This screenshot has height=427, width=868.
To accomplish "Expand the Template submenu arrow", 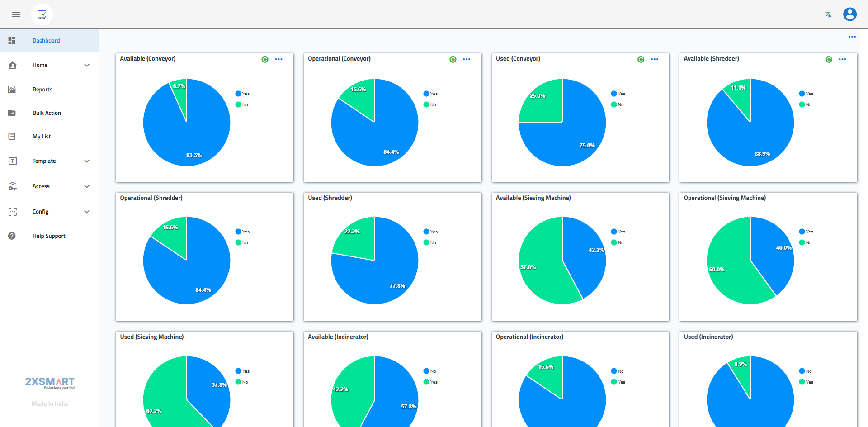I will coord(87,161).
